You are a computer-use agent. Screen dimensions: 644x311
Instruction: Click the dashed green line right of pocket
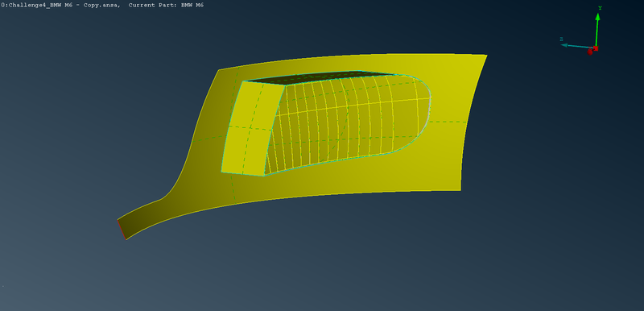point(448,122)
